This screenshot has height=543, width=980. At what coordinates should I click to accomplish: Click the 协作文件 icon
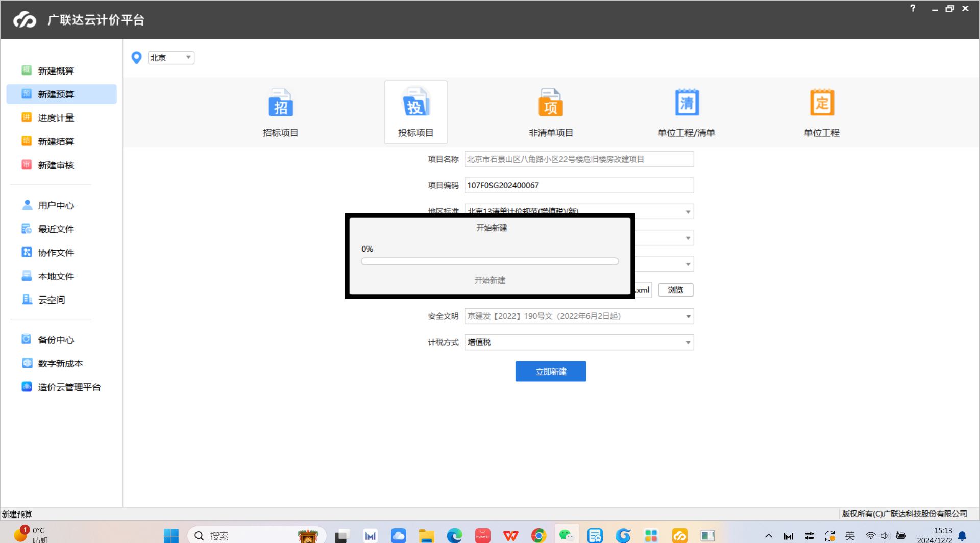27,252
